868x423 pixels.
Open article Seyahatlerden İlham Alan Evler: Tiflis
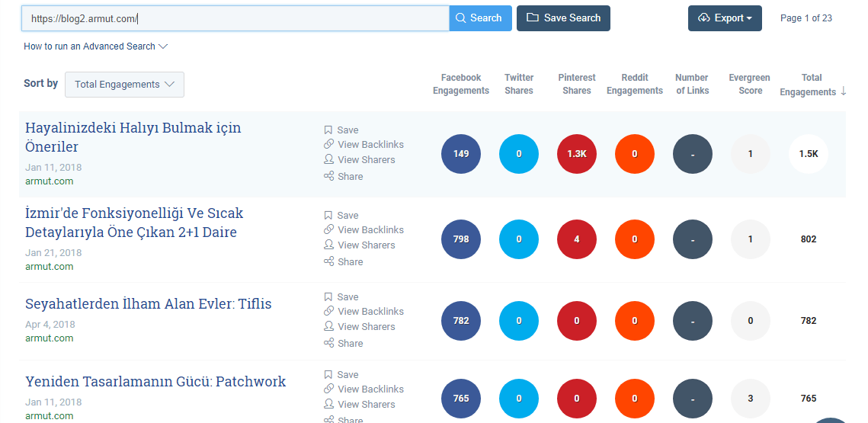[x=148, y=304]
